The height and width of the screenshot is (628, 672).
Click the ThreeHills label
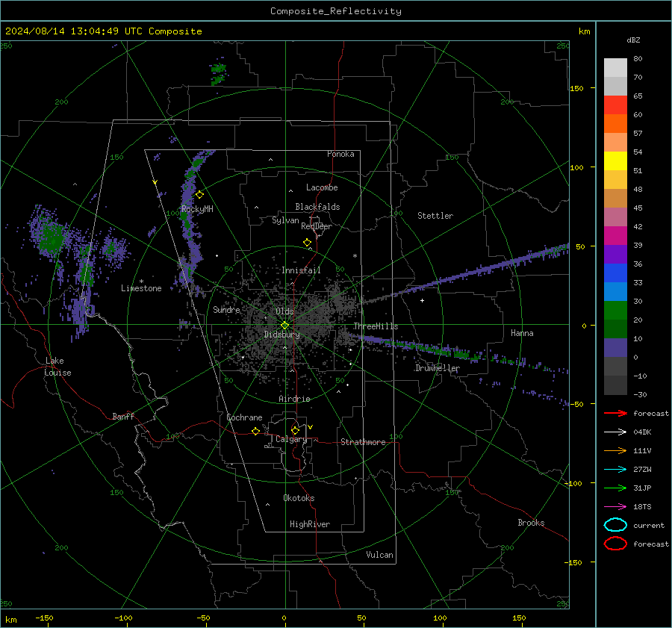pyautogui.click(x=376, y=326)
